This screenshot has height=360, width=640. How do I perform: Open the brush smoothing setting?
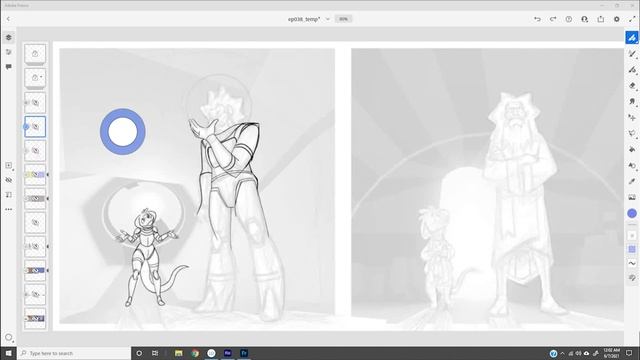coord(632,263)
